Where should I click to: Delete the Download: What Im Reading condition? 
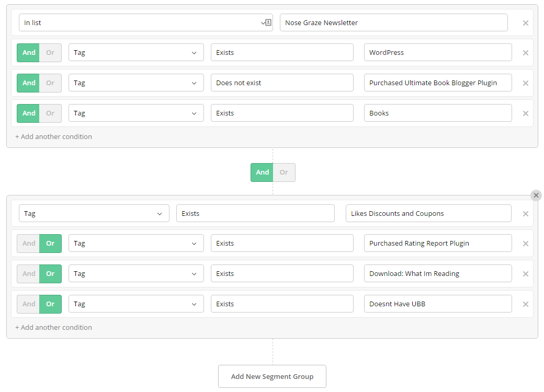pos(526,274)
